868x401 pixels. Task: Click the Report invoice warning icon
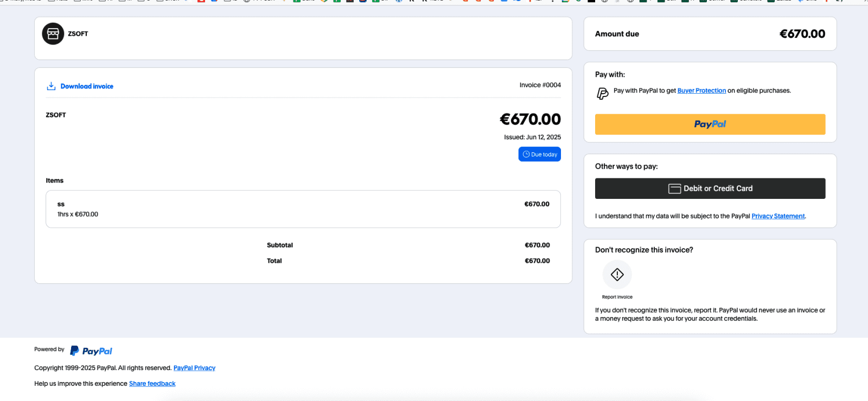click(x=617, y=275)
